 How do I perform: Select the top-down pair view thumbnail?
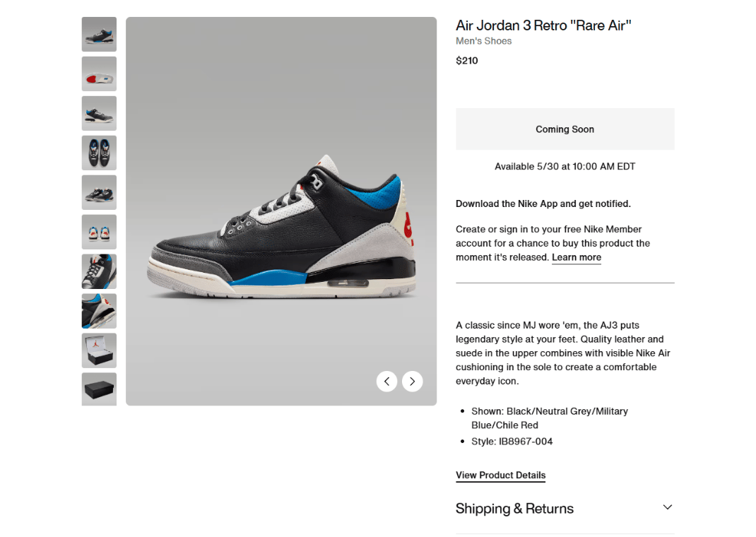99,153
